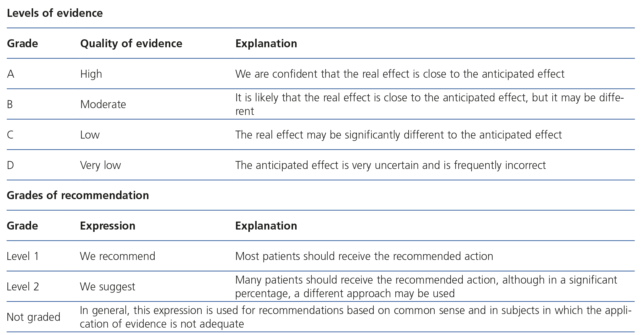Select the 'Low' quality cell
This screenshot has width=644, height=335.
click(90, 135)
